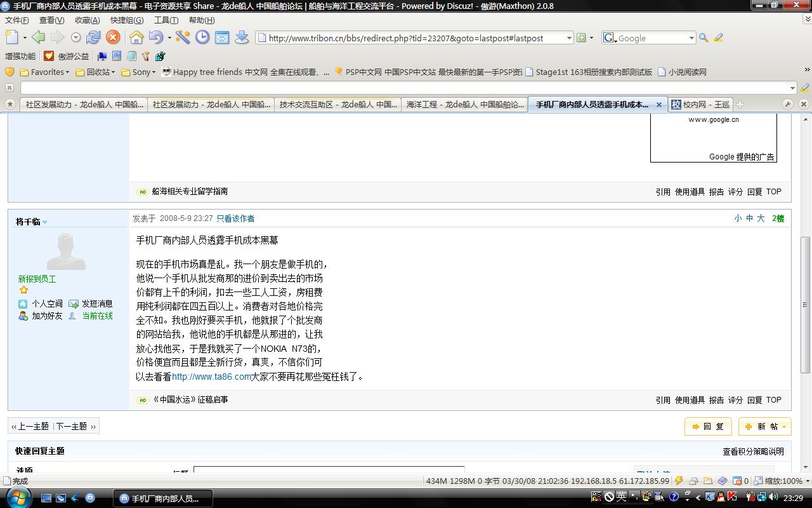
Task: Refresh the page with the Refresh icon
Action: coord(93,37)
